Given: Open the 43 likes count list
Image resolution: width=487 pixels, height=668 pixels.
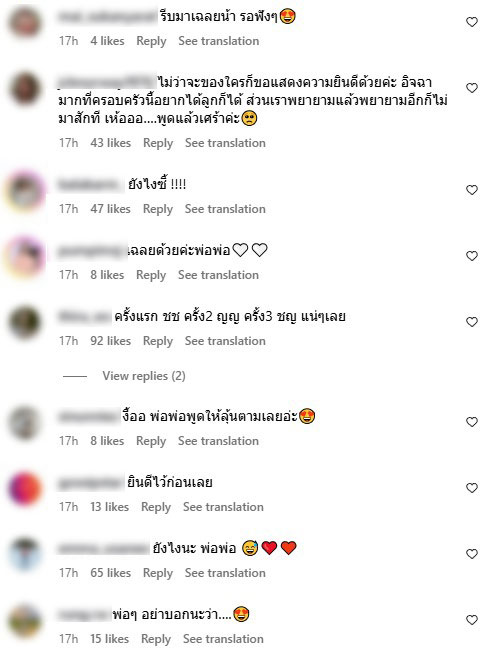Looking at the screenshot, I should (110, 143).
